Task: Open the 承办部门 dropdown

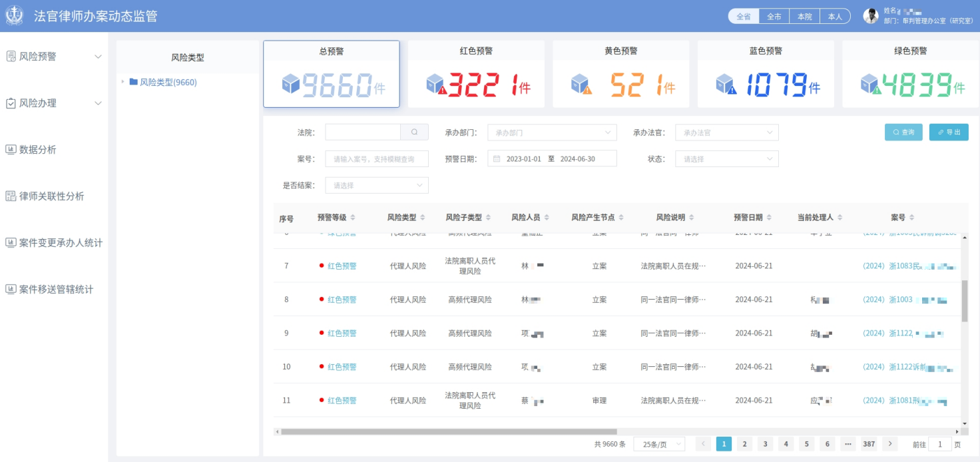Action: [x=552, y=132]
